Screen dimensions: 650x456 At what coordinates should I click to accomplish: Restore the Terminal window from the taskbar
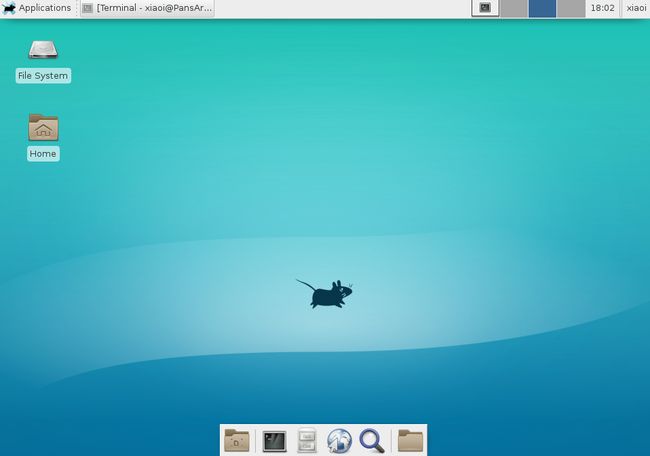[148, 8]
